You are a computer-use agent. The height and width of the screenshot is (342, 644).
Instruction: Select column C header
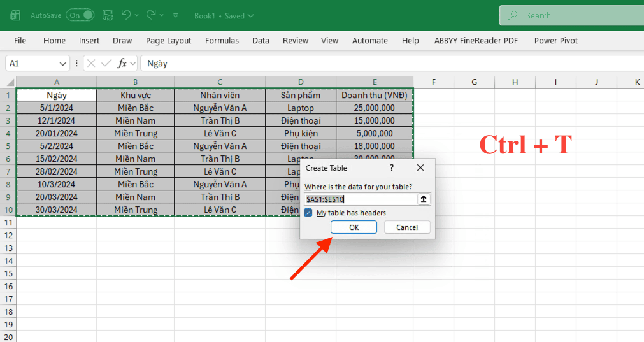click(x=220, y=82)
